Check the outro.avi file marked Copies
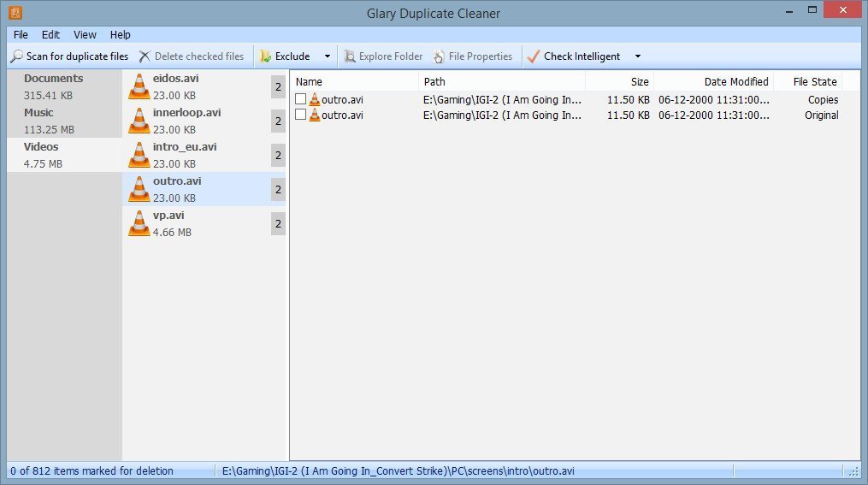 coord(300,99)
